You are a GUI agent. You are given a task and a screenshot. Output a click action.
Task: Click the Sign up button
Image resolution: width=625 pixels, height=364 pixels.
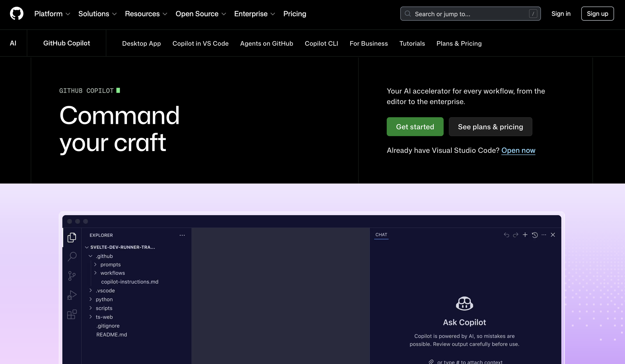(597, 14)
